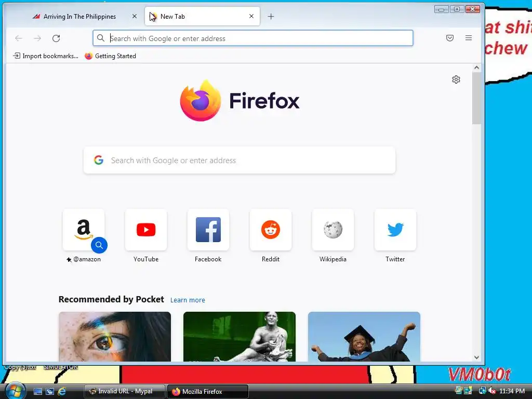This screenshot has width=532, height=399.
Task: Focus the address bar search field
Action: pos(253,38)
